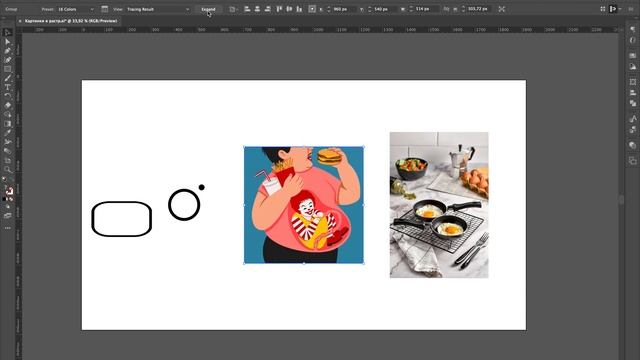640x360 pixels.
Task: Select the Eyedropper tool
Action: pos(7,133)
